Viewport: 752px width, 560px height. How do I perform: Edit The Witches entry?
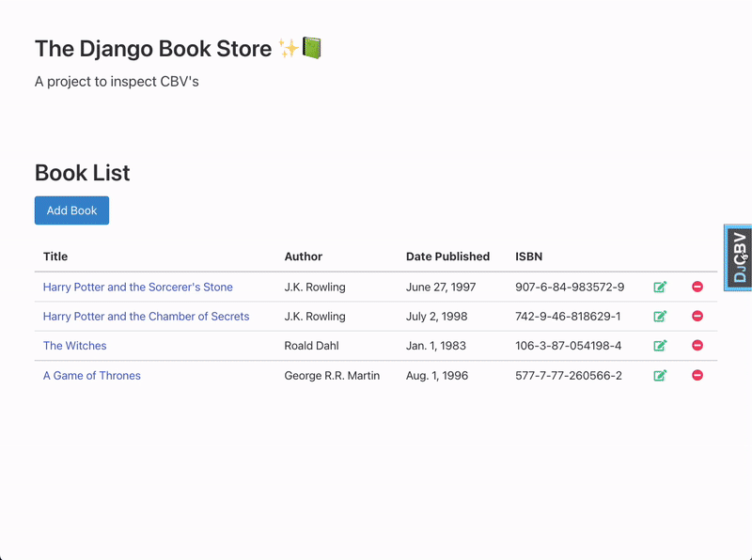coord(660,346)
